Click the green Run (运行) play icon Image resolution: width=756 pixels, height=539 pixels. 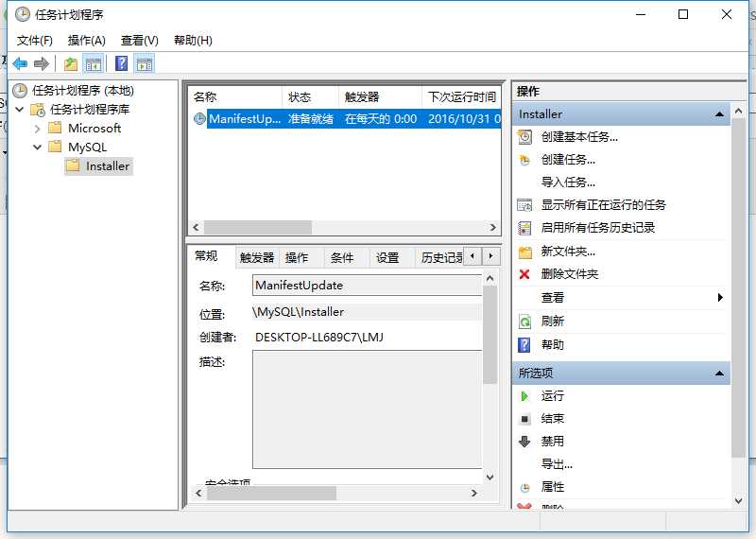point(524,396)
